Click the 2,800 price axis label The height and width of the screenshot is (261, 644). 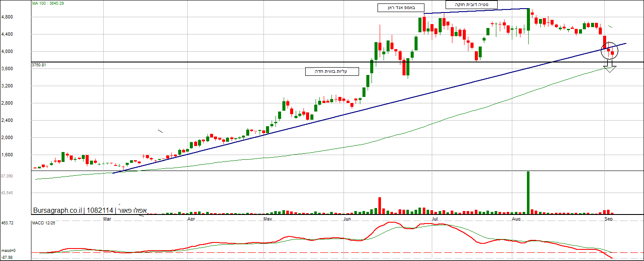click(8, 103)
